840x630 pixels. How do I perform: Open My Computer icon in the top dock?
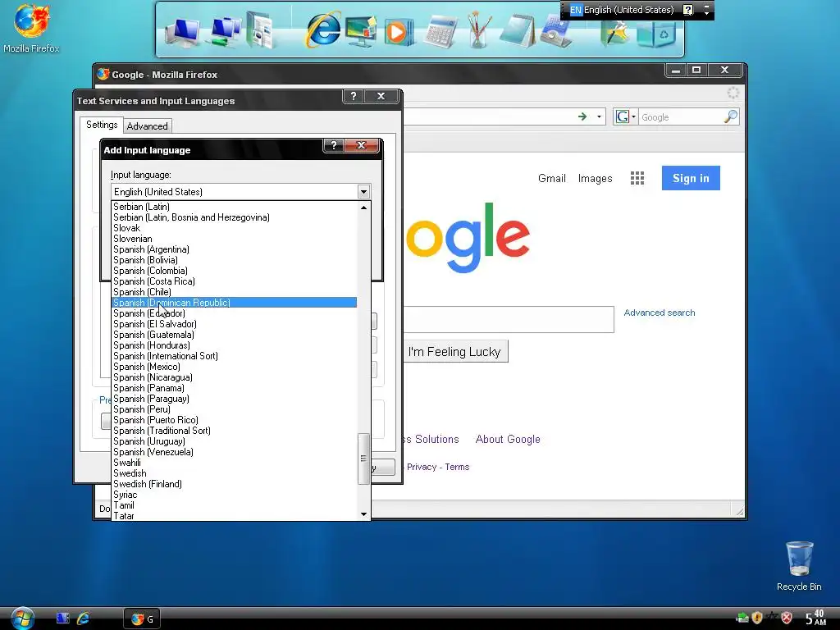(x=182, y=32)
